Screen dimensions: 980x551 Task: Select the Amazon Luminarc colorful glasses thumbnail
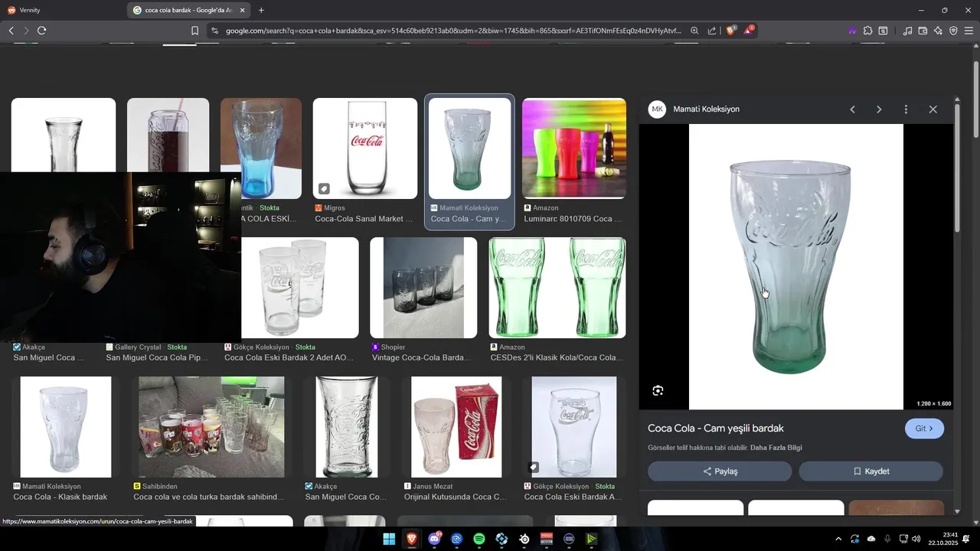[574, 148]
